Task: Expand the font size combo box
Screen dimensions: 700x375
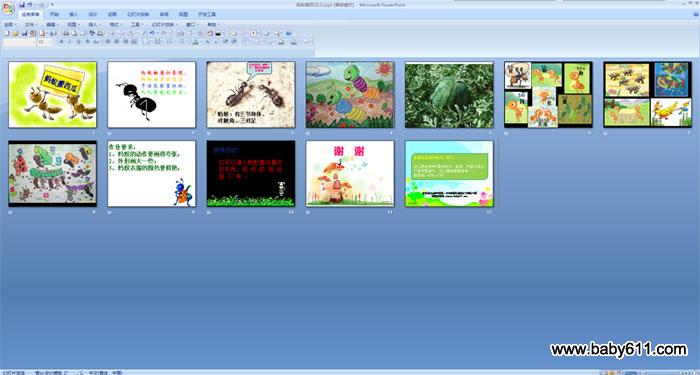Action: (x=45, y=42)
